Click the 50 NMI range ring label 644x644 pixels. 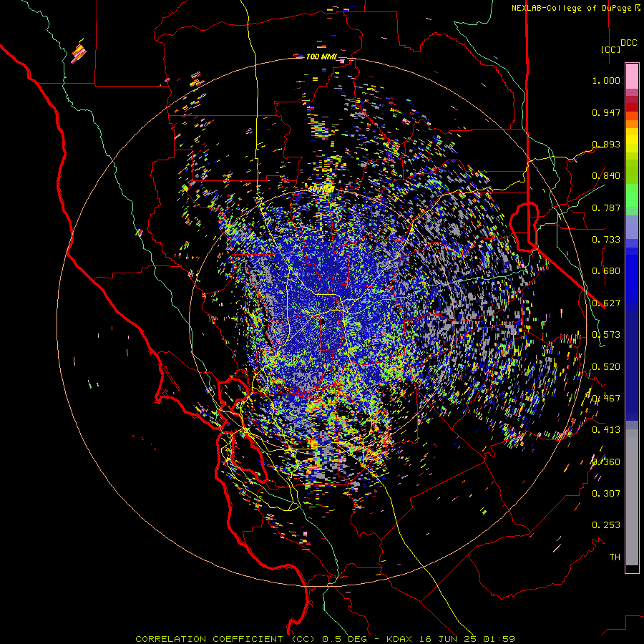[321, 190]
